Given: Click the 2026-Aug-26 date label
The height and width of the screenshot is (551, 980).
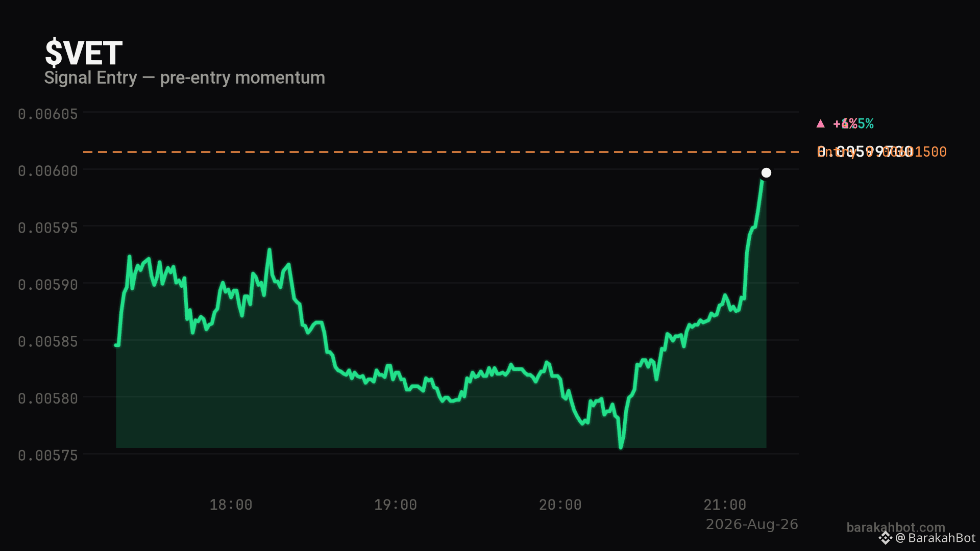Looking at the screenshot, I should (x=752, y=524).
